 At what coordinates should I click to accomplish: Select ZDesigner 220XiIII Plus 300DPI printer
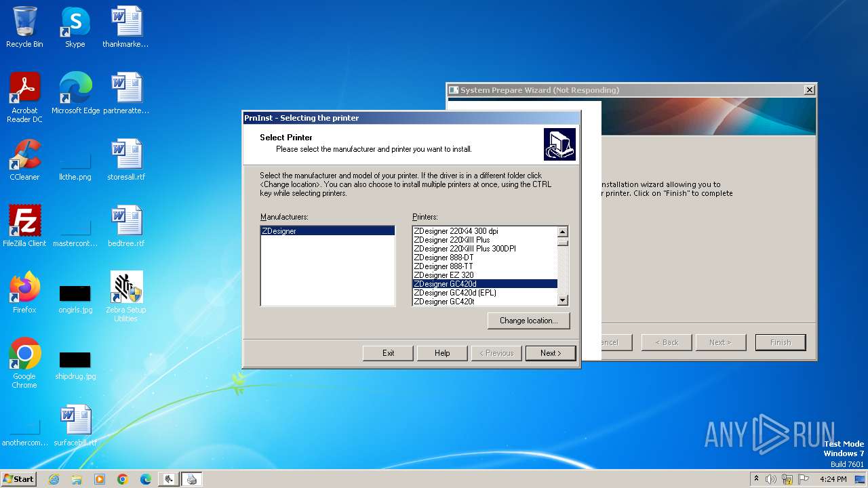485,249
